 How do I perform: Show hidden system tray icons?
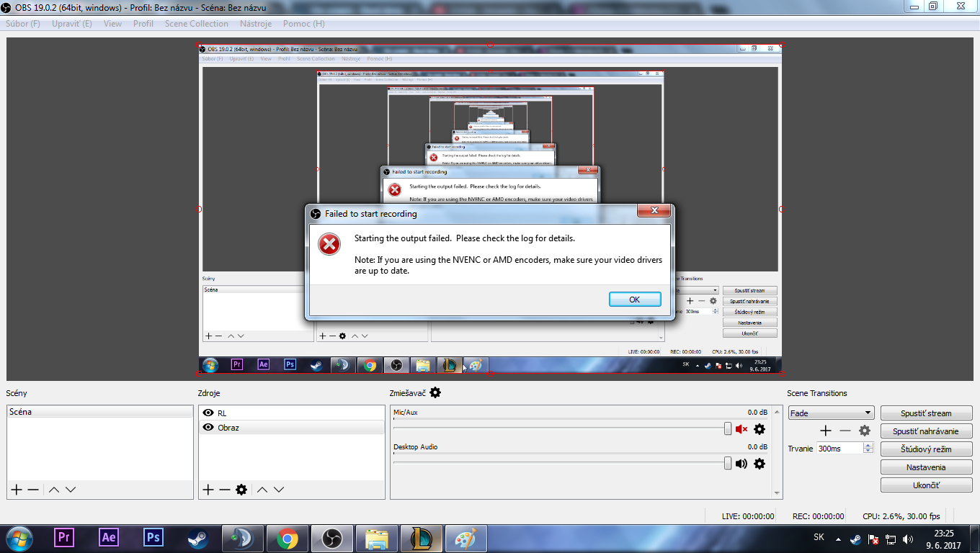coord(838,539)
